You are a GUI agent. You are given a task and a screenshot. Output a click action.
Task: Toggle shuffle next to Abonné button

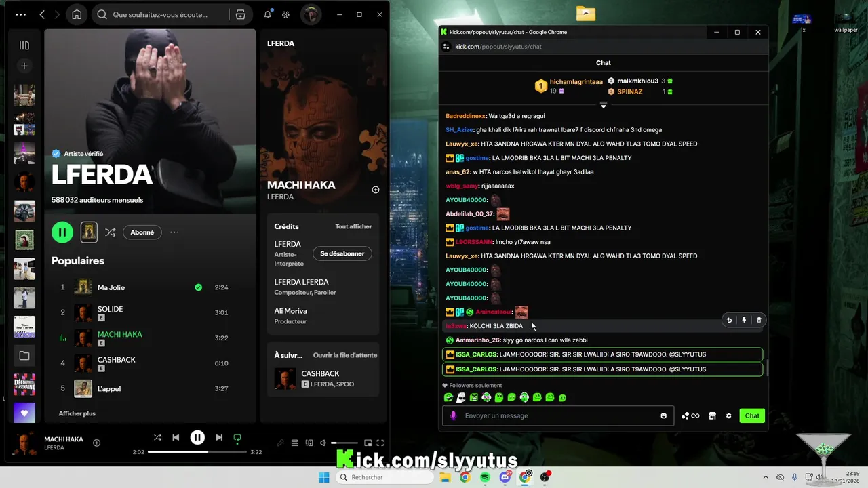pos(110,232)
